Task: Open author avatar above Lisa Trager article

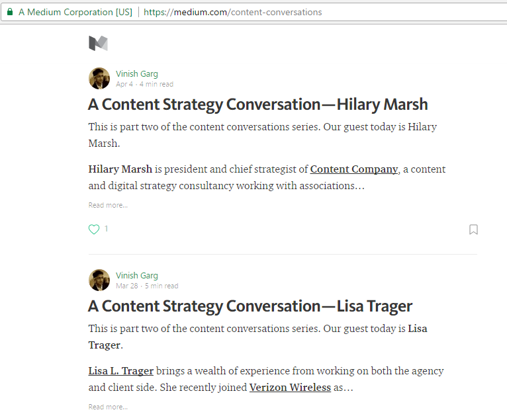Action: tap(99, 280)
